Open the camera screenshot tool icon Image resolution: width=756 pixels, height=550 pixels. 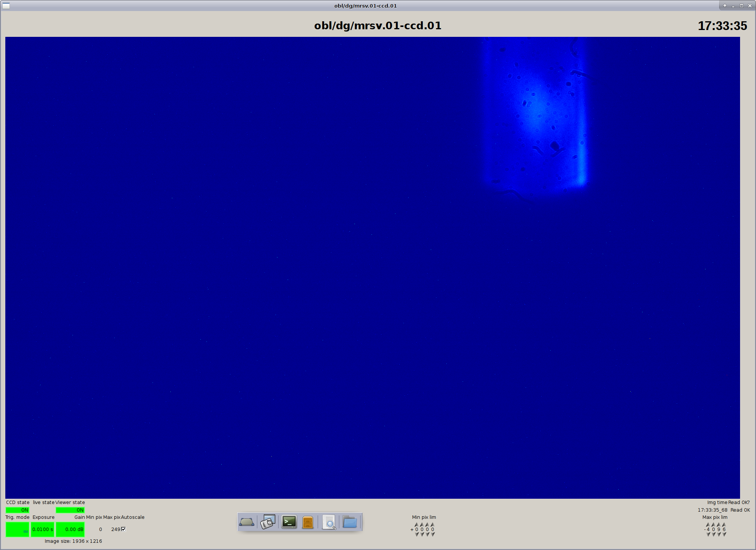[268, 522]
